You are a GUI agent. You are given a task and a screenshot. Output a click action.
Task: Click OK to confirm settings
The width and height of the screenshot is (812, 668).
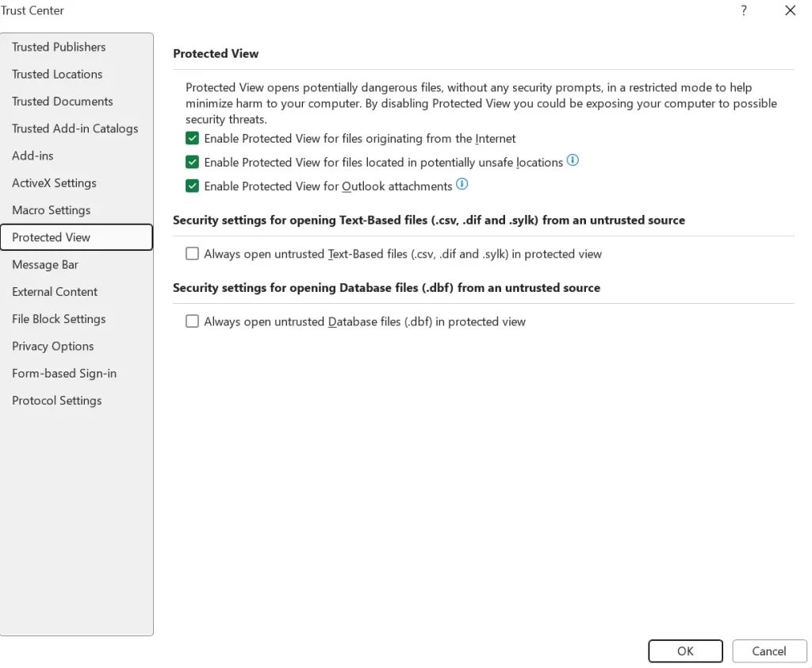click(685, 651)
